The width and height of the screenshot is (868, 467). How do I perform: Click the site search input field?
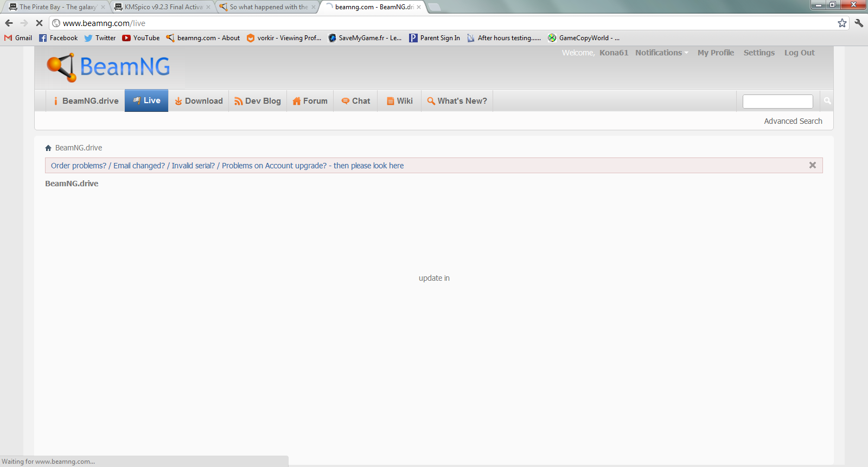tap(777, 101)
